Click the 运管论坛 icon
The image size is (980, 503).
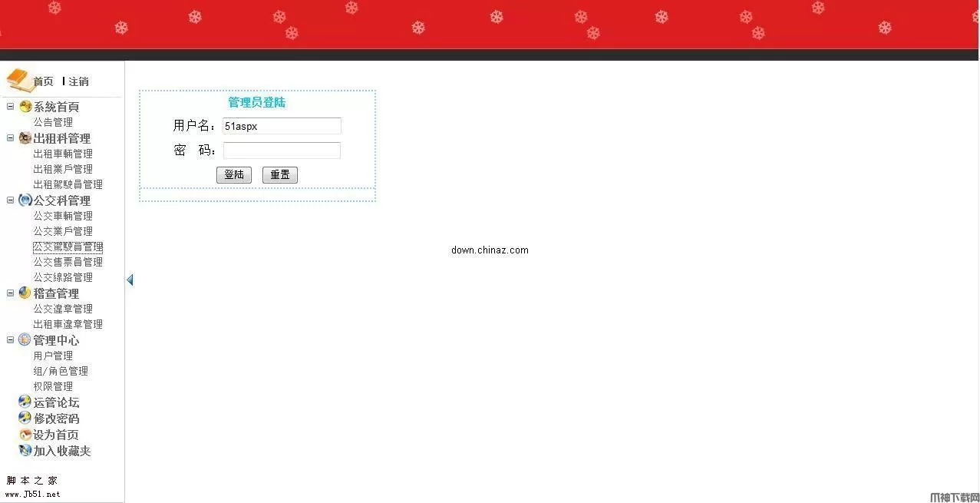(25, 402)
